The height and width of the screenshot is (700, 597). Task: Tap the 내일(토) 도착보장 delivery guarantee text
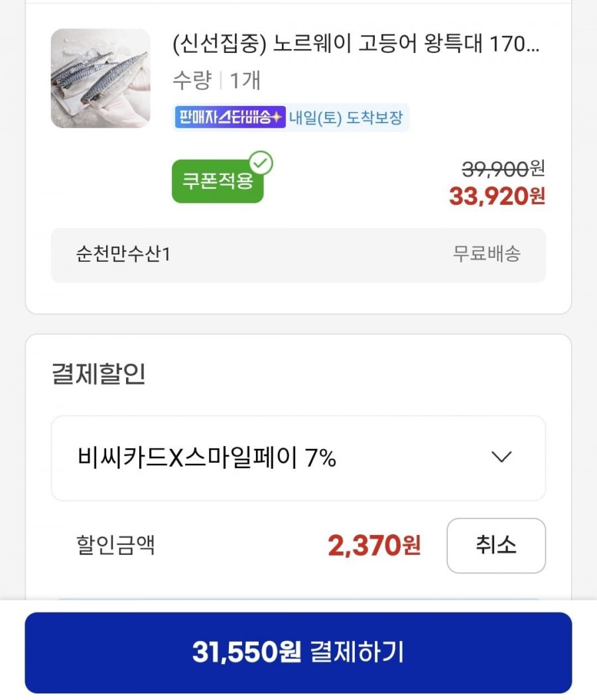(x=346, y=118)
